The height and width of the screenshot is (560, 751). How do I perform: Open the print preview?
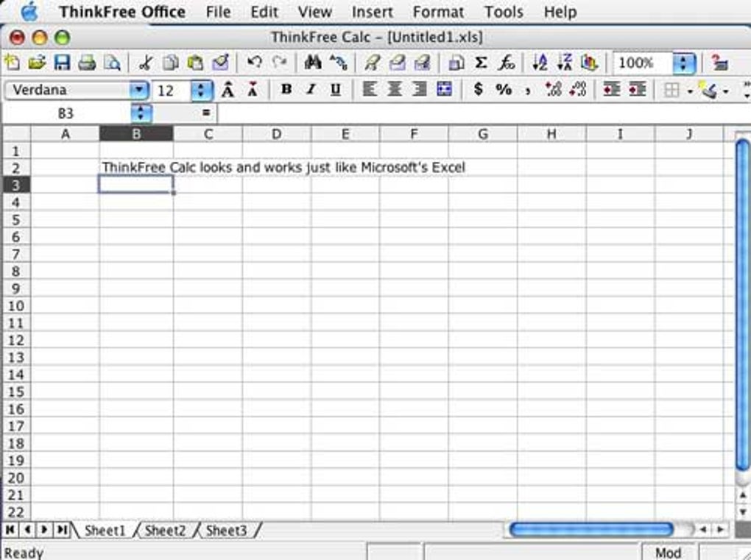click(x=112, y=63)
